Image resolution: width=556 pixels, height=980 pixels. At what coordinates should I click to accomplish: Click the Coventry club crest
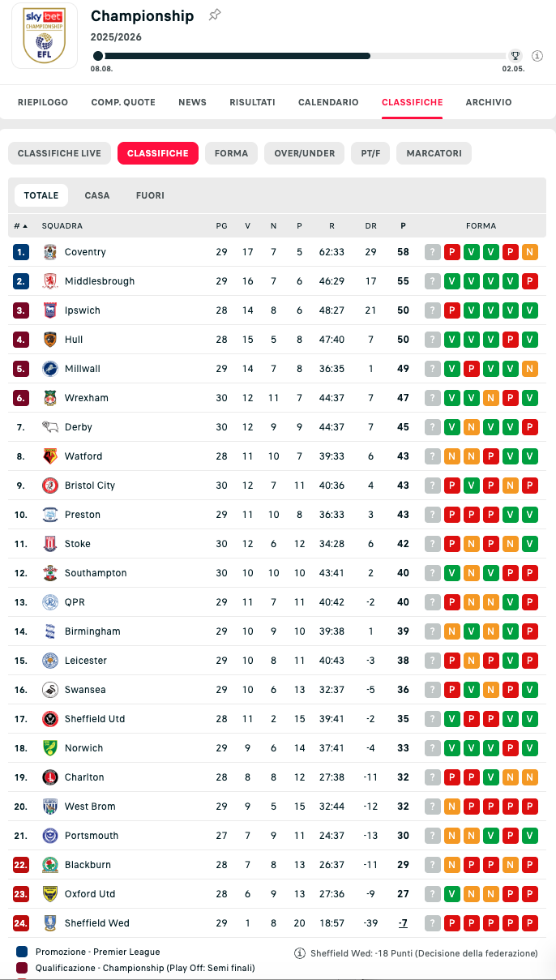50,252
